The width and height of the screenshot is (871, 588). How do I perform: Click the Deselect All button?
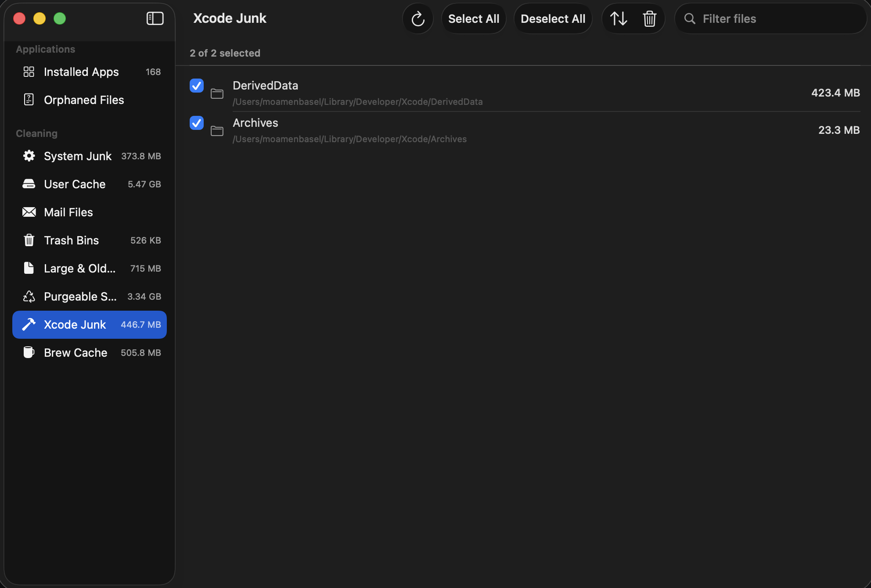point(553,18)
